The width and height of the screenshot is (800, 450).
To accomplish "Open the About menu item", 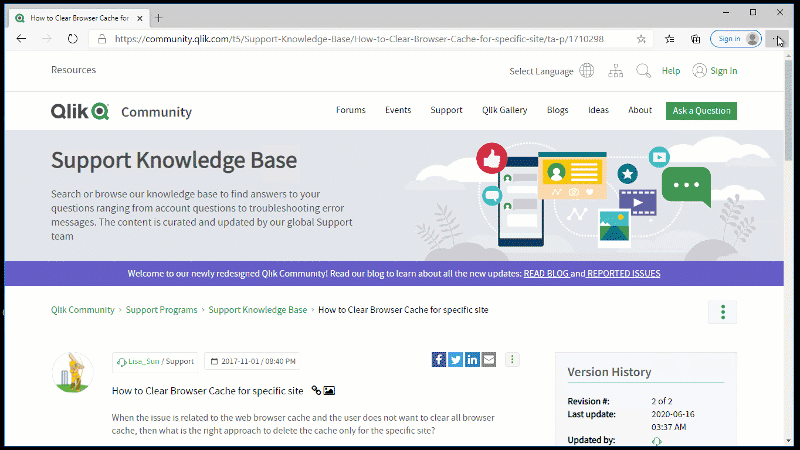I will point(640,110).
